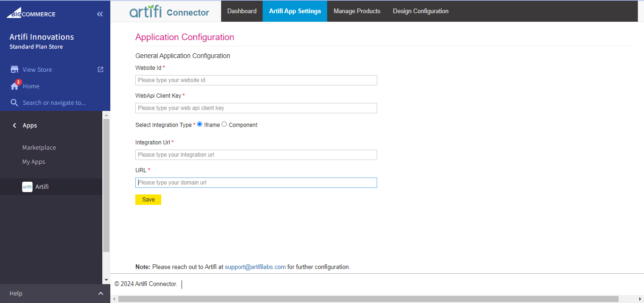Click the horizontal scrollbar right arrow

click(641, 299)
